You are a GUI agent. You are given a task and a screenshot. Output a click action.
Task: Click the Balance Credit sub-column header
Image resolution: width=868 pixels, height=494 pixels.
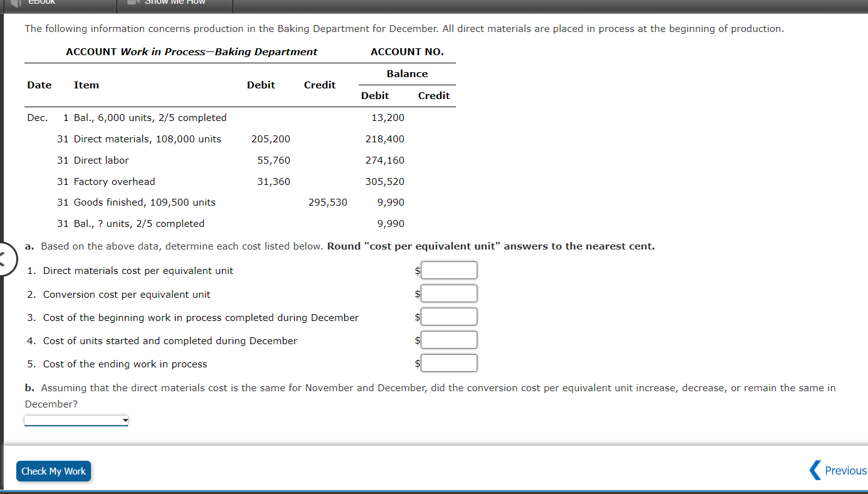click(434, 96)
